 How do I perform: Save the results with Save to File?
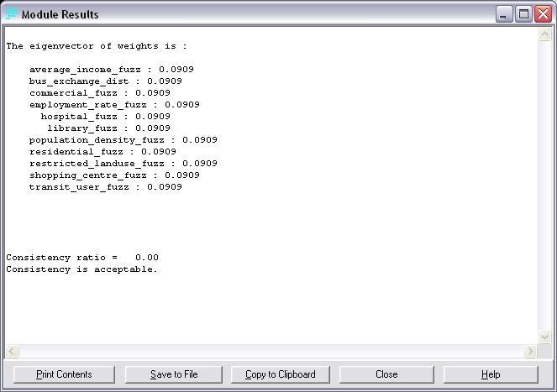click(x=174, y=374)
